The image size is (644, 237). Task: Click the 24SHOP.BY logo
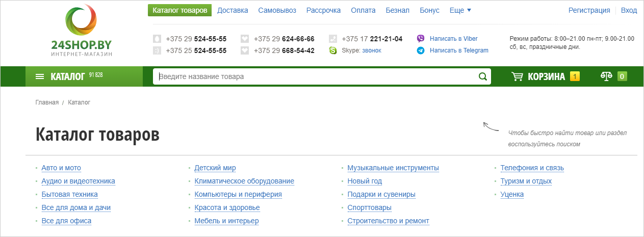pos(82,30)
